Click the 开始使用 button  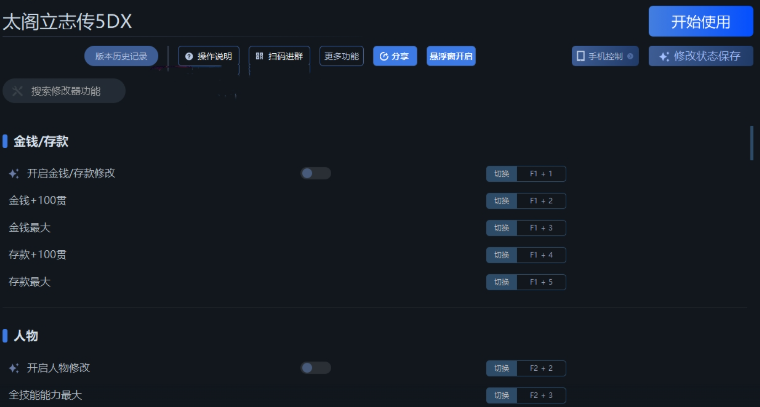point(700,21)
